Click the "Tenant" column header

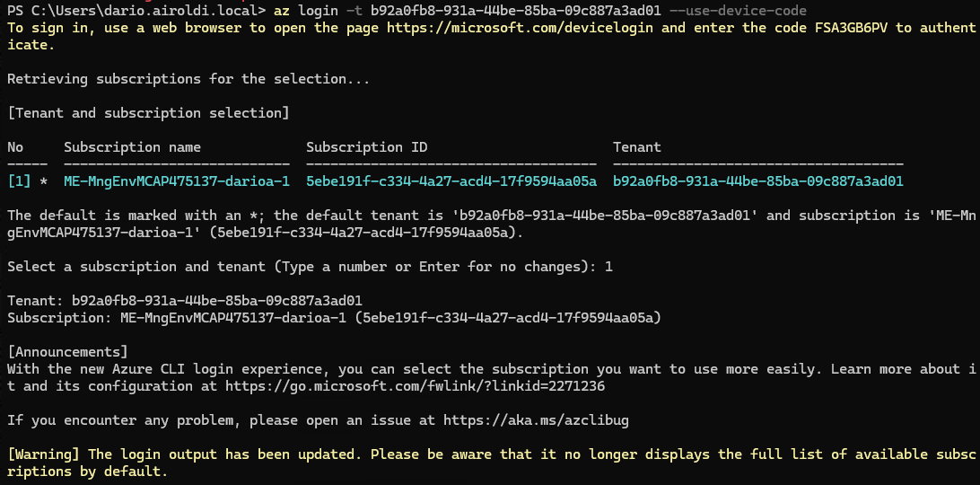636,147
